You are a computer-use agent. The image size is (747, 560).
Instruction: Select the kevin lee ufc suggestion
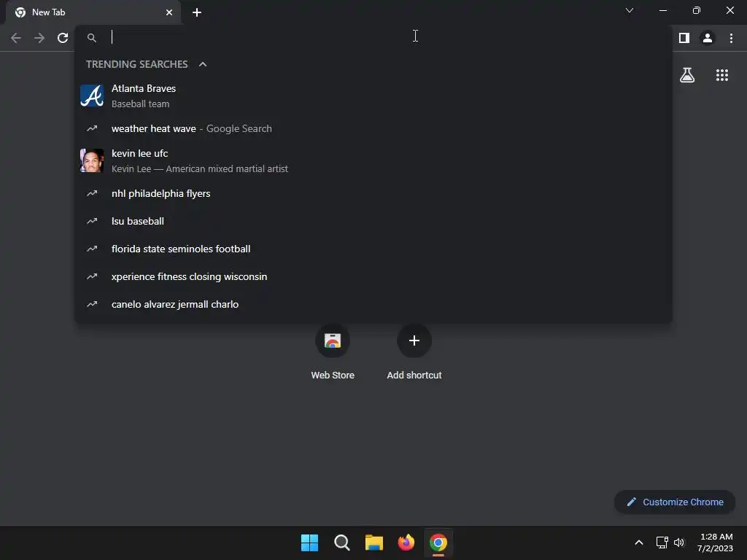[373, 160]
